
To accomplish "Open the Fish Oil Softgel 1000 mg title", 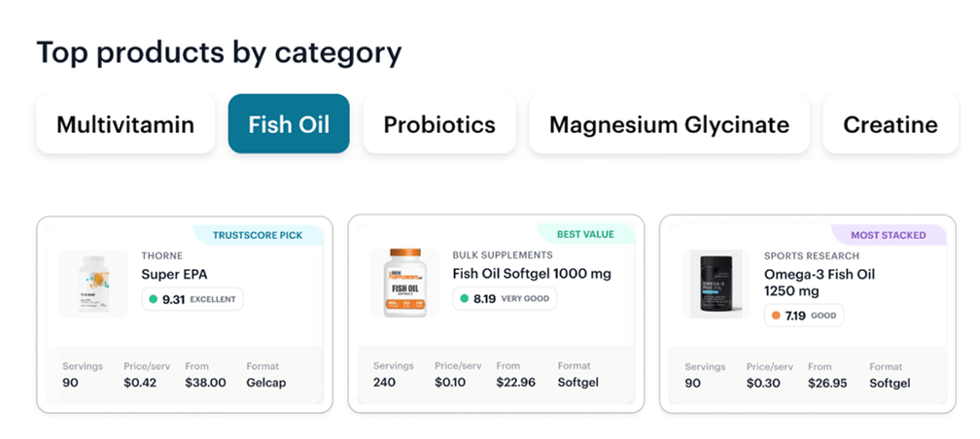I will pyautogui.click(x=532, y=274).
